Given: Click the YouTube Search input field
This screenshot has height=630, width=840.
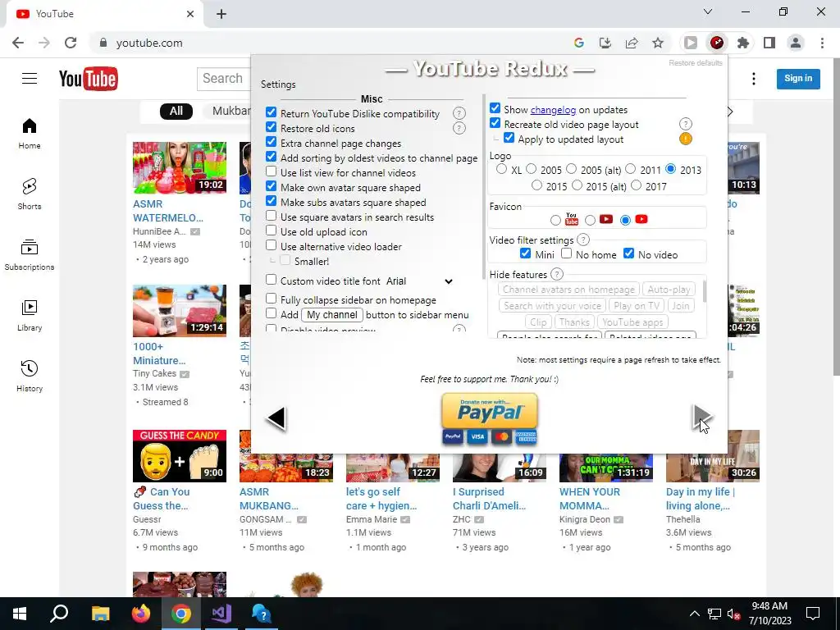Looking at the screenshot, I should [224, 79].
